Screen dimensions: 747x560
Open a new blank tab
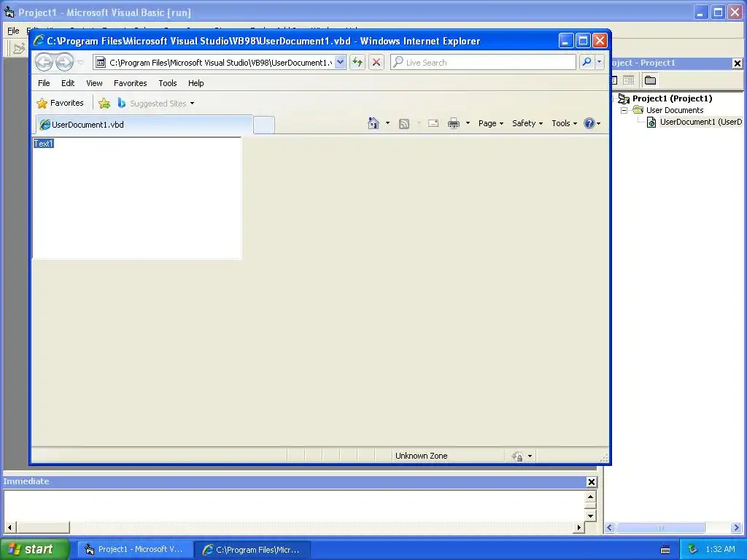click(x=264, y=125)
